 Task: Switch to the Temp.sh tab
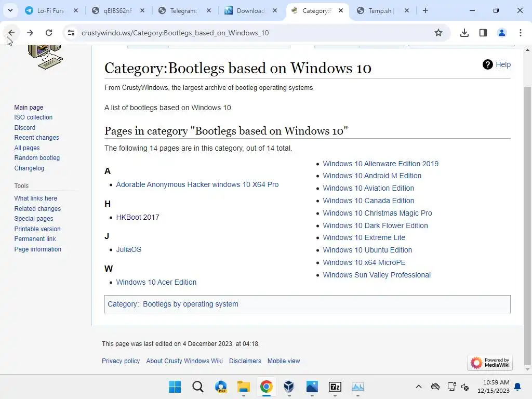tap(382, 10)
